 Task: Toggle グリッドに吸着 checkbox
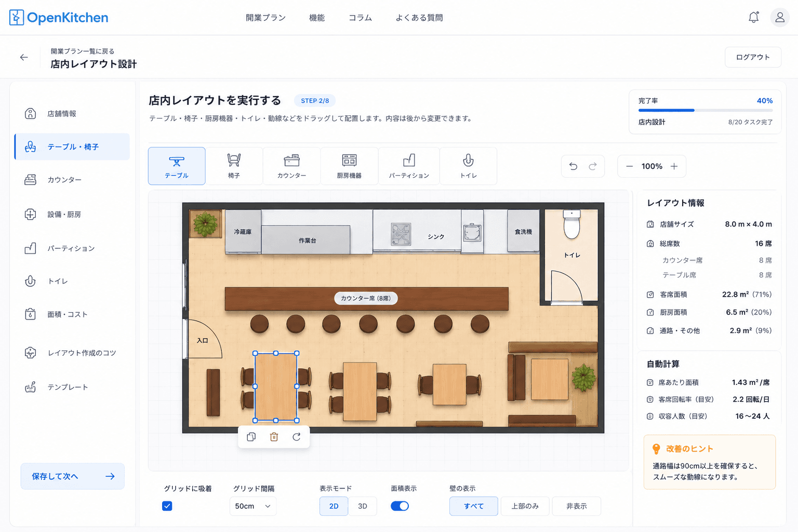(x=167, y=506)
